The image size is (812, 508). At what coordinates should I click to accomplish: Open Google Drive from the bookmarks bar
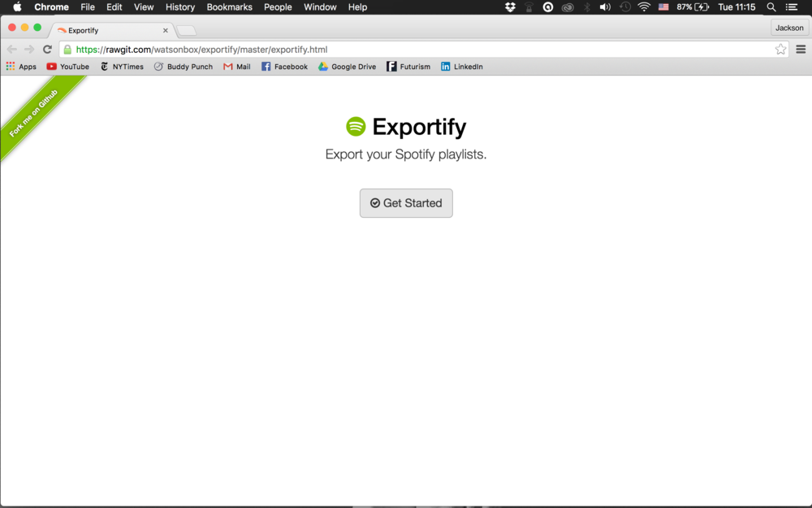347,66
